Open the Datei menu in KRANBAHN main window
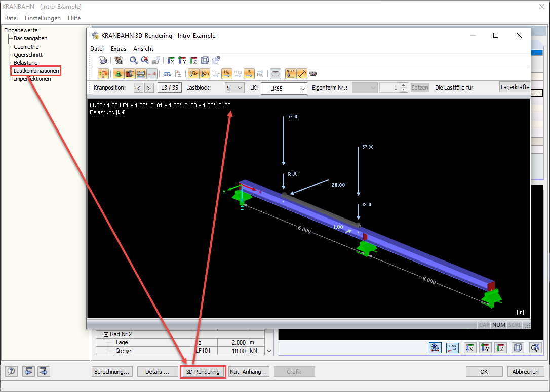The height and width of the screenshot is (392, 550). [x=11, y=18]
